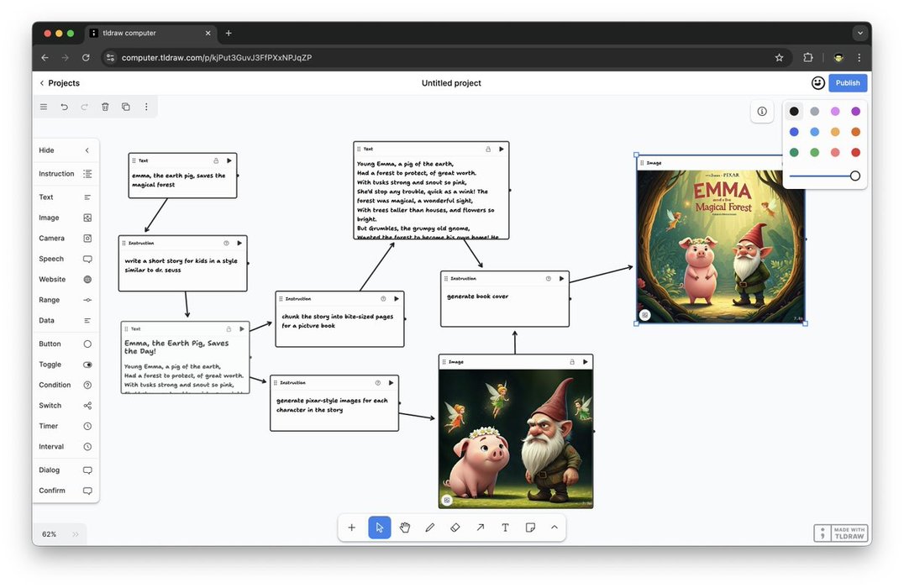Click the slider handle in color panel
Screen dimensions: 904x588
click(855, 176)
